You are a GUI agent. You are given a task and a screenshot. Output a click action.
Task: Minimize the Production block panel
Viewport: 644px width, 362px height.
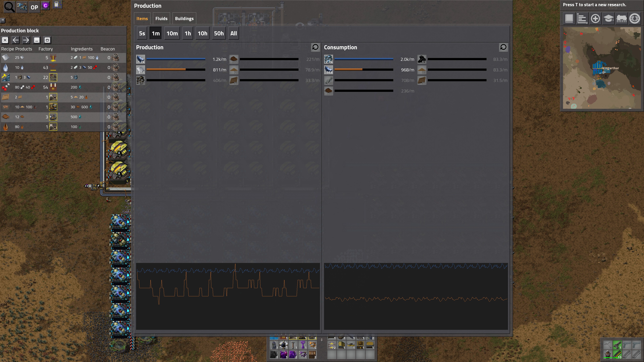point(37,40)
